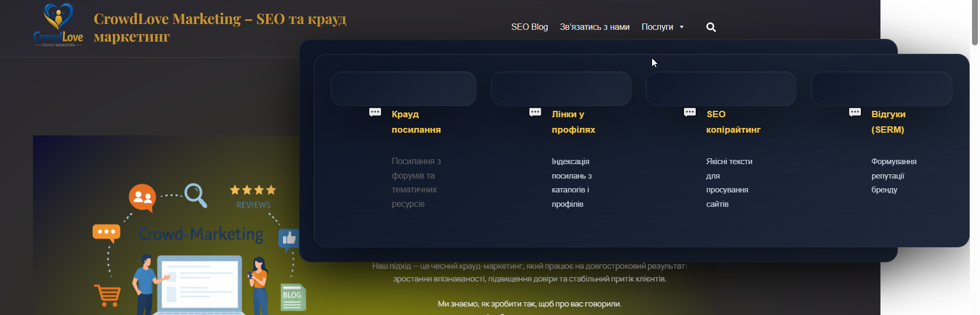Open the SEO копірайтинг link
This screenshot has width=980, height=315.
click(734, 122)
